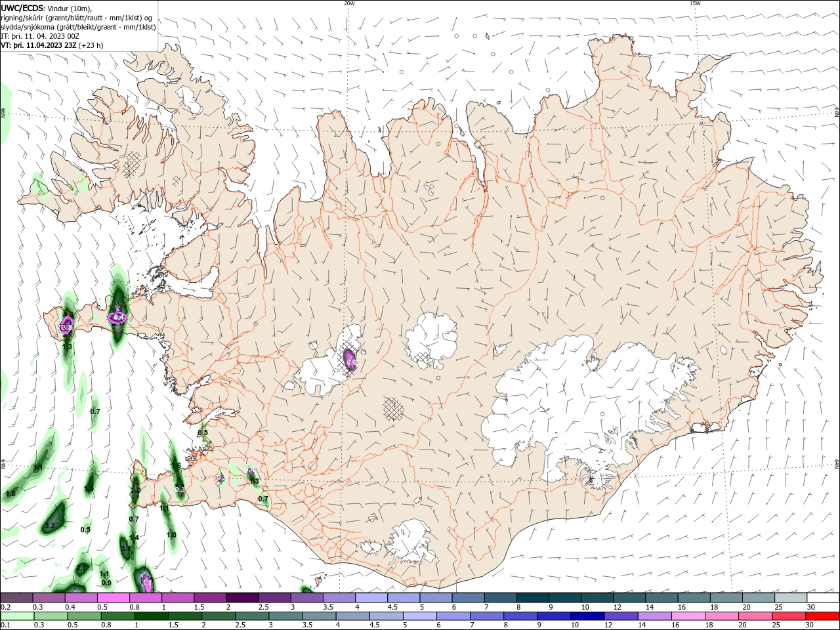Viewport: 840px width, 630px height.
Task: Click the '0.9' precipitation value on the map
Action: [x=106, y=583]
